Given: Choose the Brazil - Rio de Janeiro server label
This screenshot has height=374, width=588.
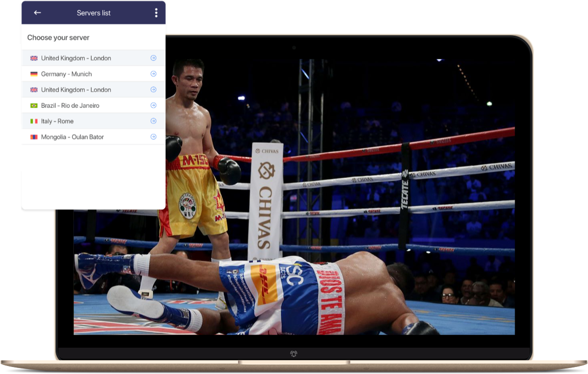Looking at the screenshot, I should (x=70, y=105).
